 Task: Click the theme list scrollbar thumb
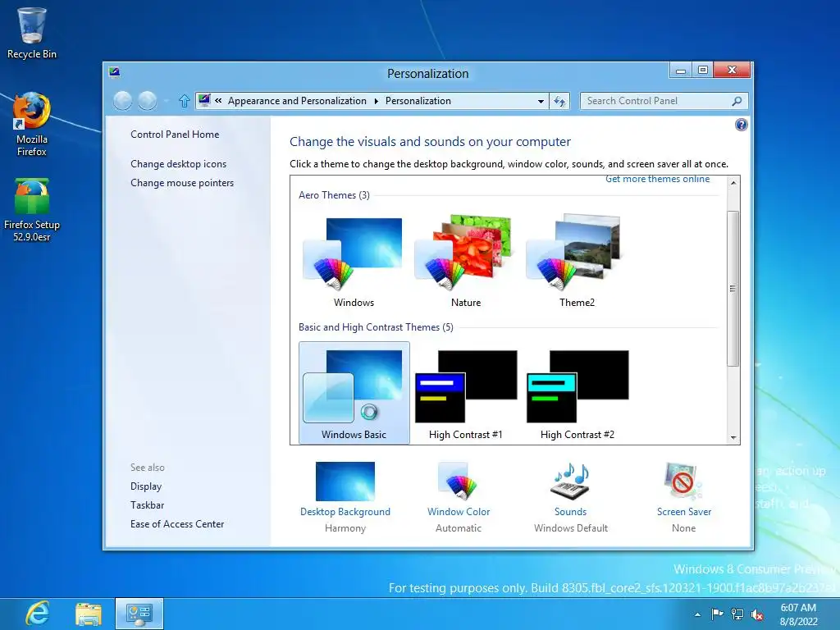(x=733, y=289)
